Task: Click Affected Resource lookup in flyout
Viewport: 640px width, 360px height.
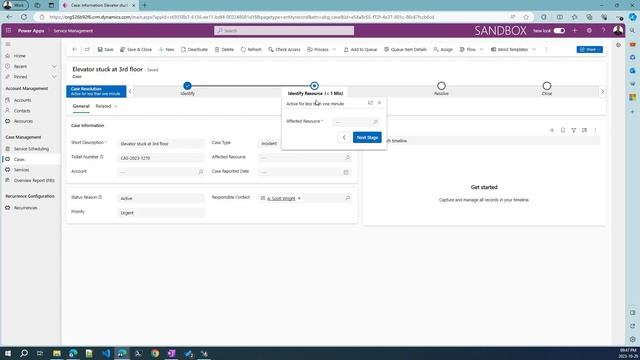Action: click(x=356, y=122)
